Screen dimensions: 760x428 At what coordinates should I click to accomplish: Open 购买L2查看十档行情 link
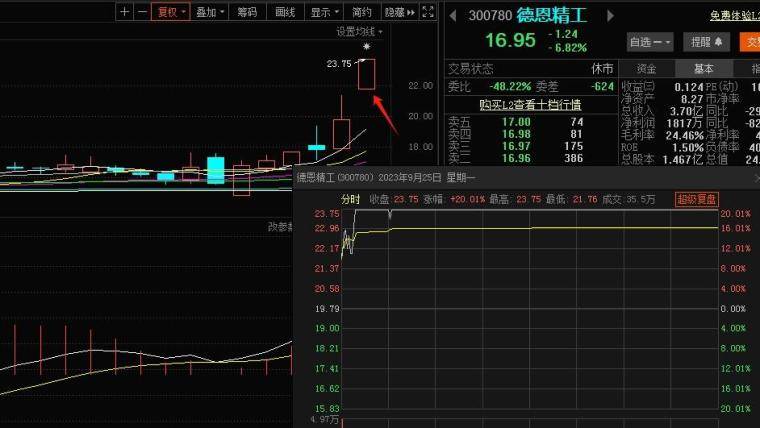point(530,105)
